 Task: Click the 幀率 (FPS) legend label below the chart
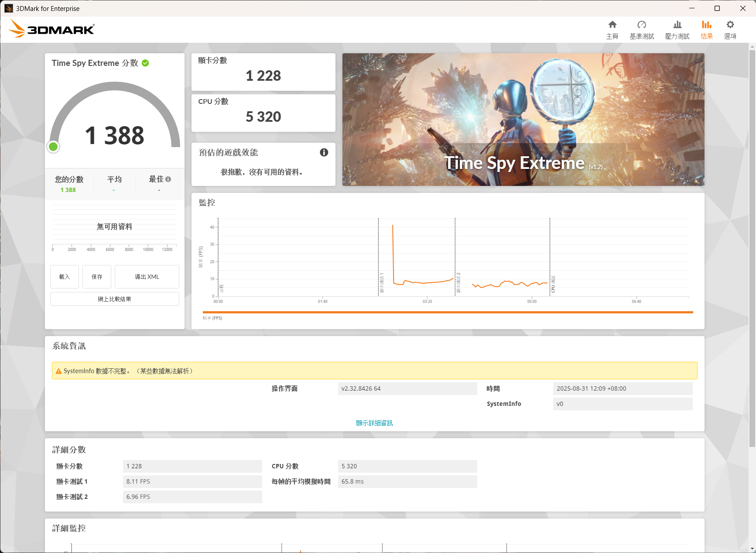tap(212, 318)
